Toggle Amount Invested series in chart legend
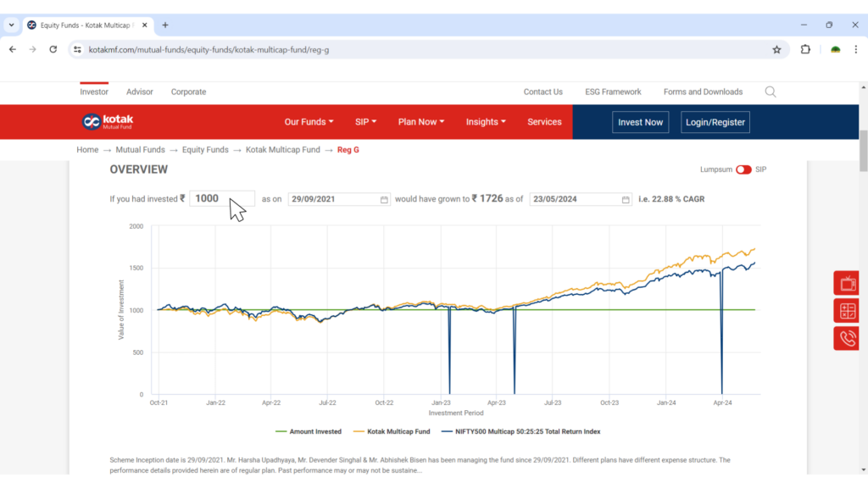 (x=309, y=431)
